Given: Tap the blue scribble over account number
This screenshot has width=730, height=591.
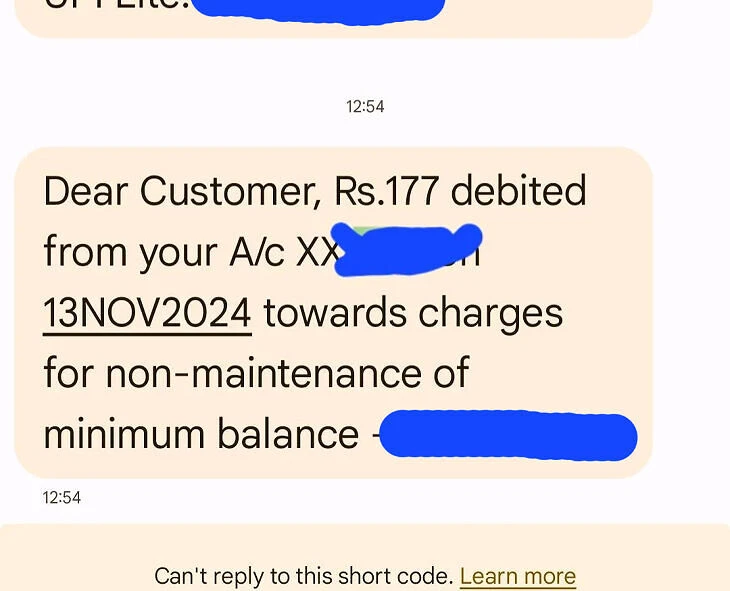Looking at the screenshot, I should 406,250.
